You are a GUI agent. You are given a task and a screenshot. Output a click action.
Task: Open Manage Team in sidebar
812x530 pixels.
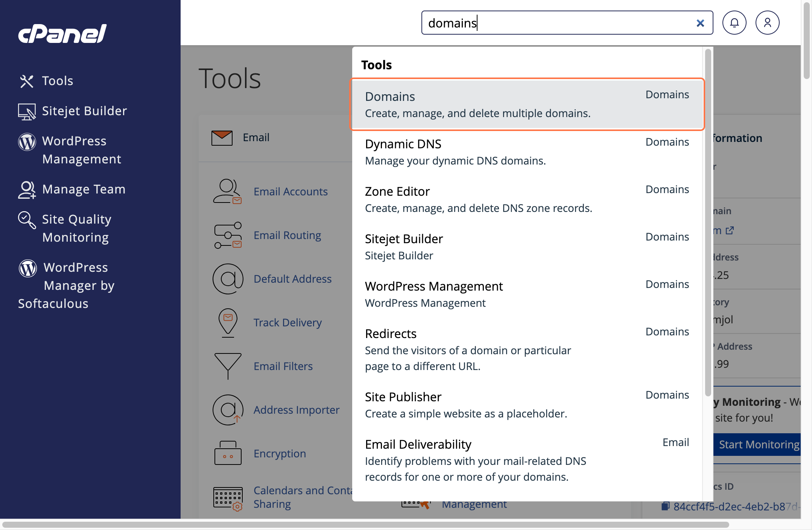[x=84, y=189]
